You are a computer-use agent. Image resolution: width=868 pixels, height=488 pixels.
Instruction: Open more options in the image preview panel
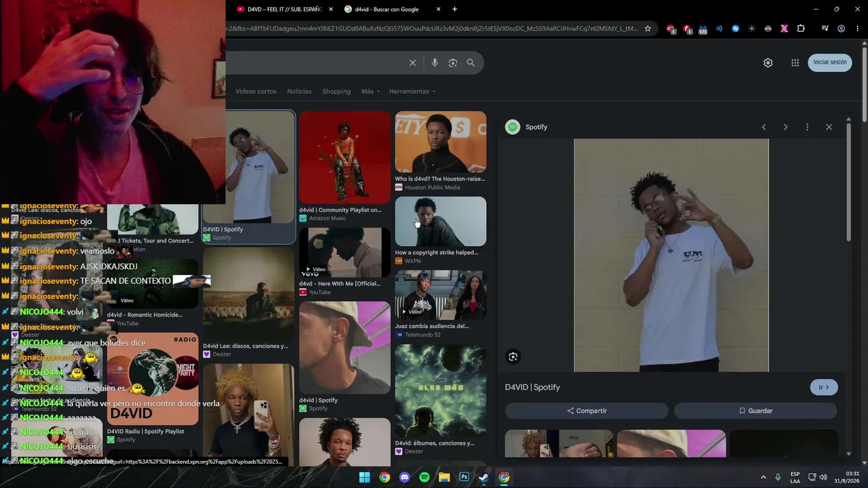tap(807, 127)
